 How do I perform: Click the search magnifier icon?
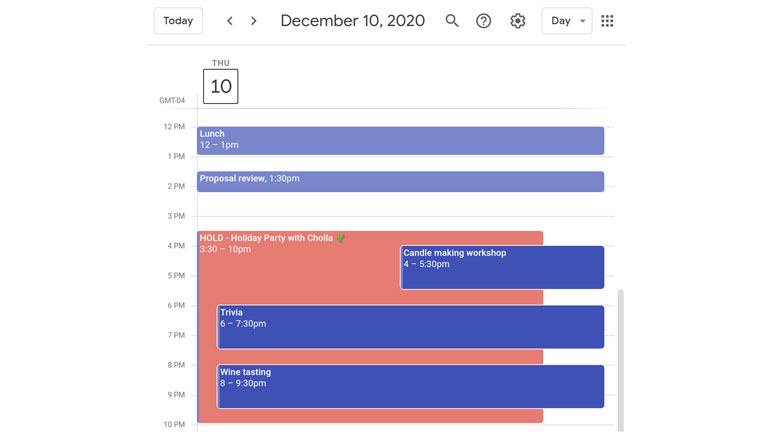point(452,21)
